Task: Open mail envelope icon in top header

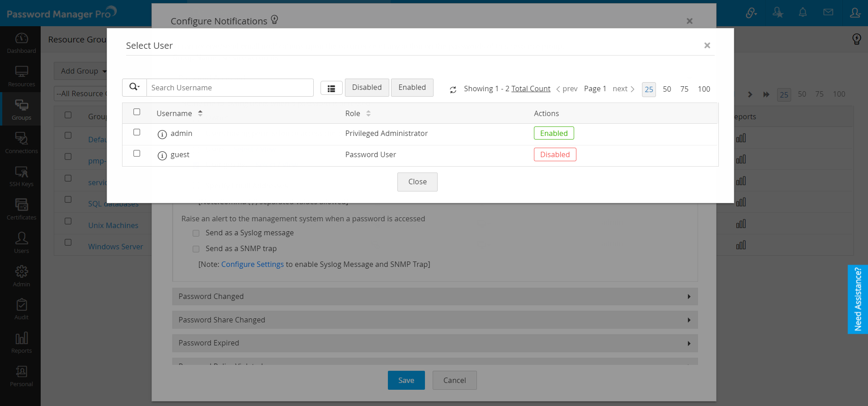Action: tap(828, 13)
